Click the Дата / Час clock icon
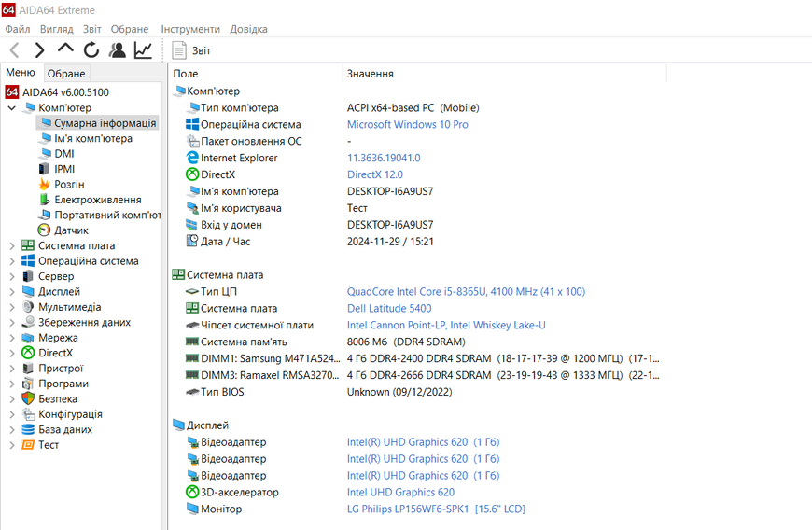Viewport: 812px width, 530px height. pos(192,241)
